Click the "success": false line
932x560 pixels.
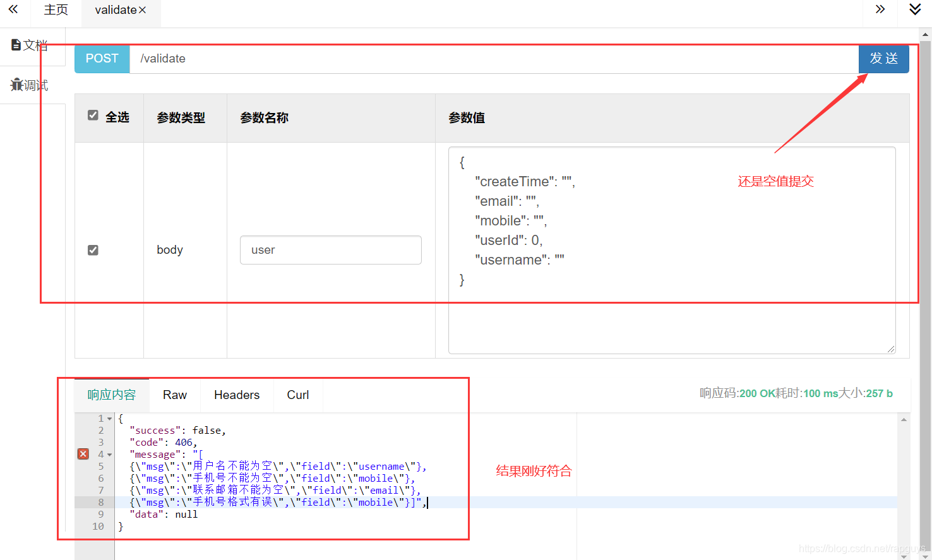(177, 431)
